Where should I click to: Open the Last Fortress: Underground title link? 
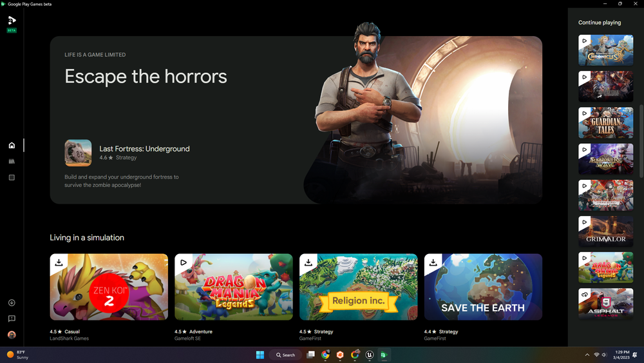coord(144,149)
